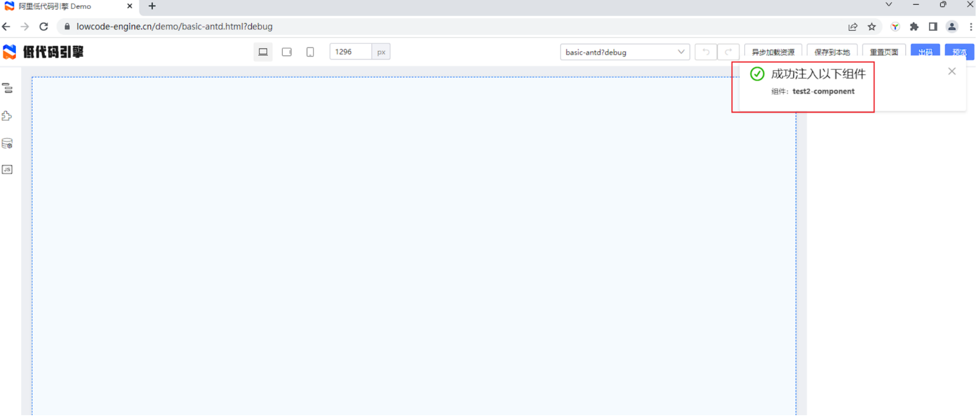Open the browser extensions puzzle menu
This screenshot has width=980, height=417.
pyautogui.click(x=914, y=27)
